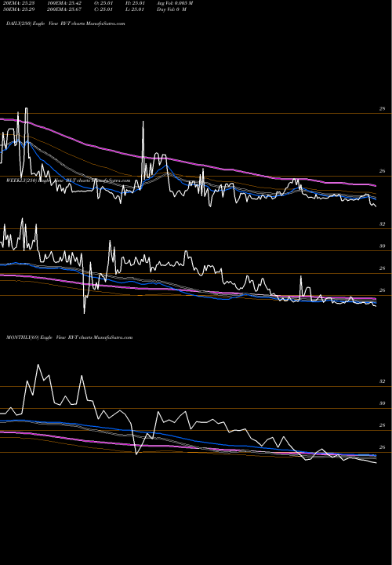The image size is (392, 565).
Task: Click the 30 axis label on the monthly chart
Action: click(x=382, y=403)
